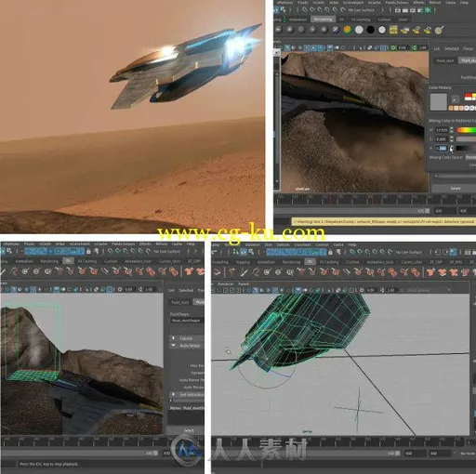Click the leftmost book-like icon, bottom-right shelf
The height and width of the screenshot is (474, 476).
[217, 272]
